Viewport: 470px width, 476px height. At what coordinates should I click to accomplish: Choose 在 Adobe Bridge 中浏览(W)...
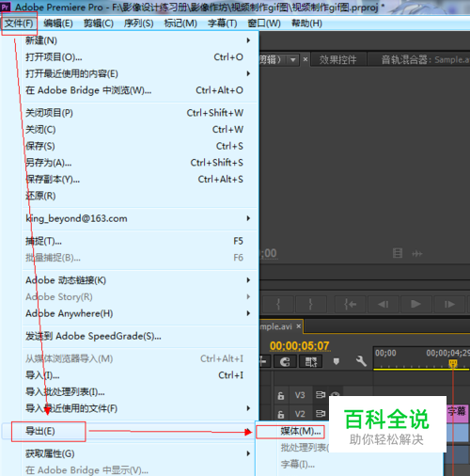(139, 90)
